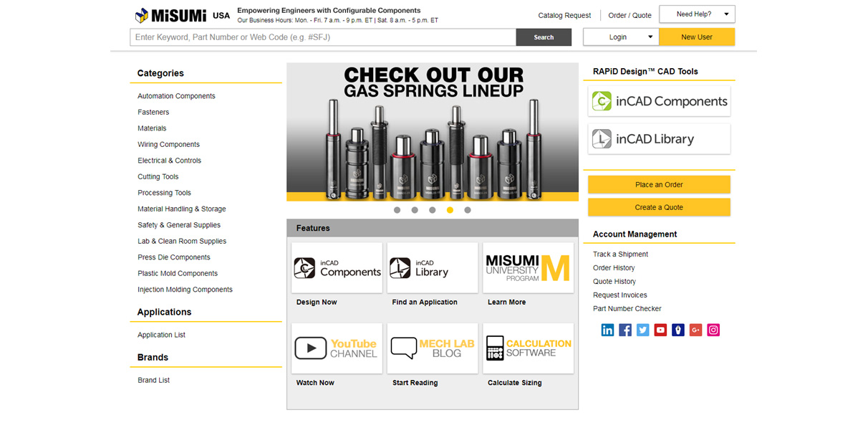The image size is (868, 433).
Task: Visit the Twitter social icon
Action: point(642,330)
